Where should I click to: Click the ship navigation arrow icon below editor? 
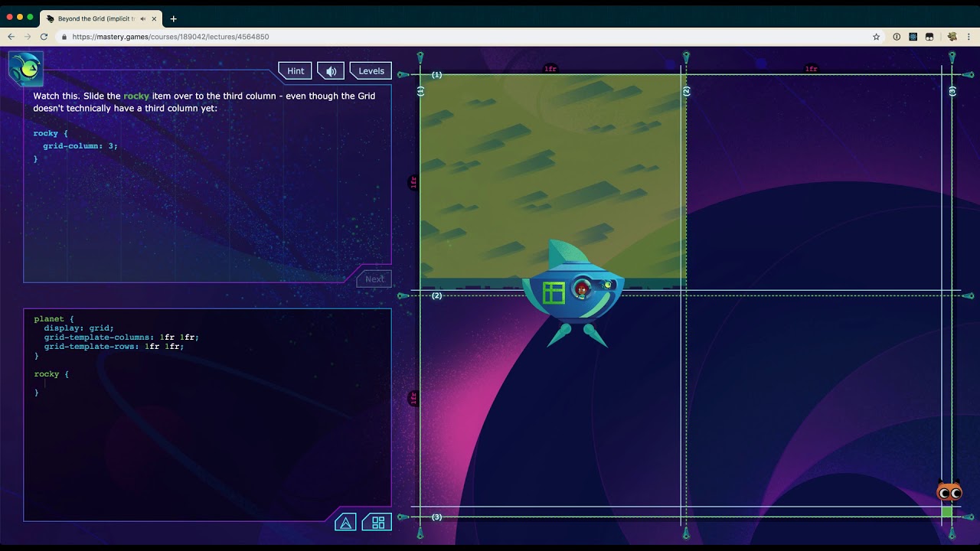point(345,523)
